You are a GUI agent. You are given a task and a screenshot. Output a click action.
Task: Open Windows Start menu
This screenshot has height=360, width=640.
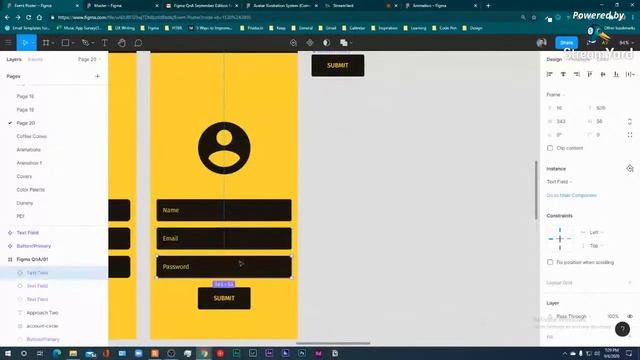click(x=7, y=353)
